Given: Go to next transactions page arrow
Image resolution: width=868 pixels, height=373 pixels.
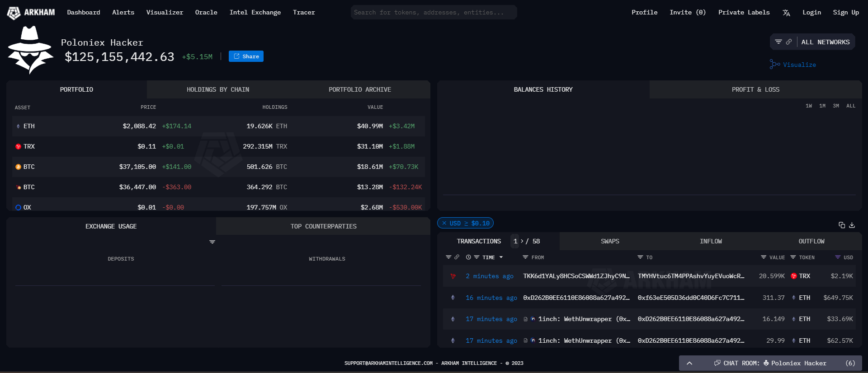Looking at the screenshot, I should [x=522, y=241].
